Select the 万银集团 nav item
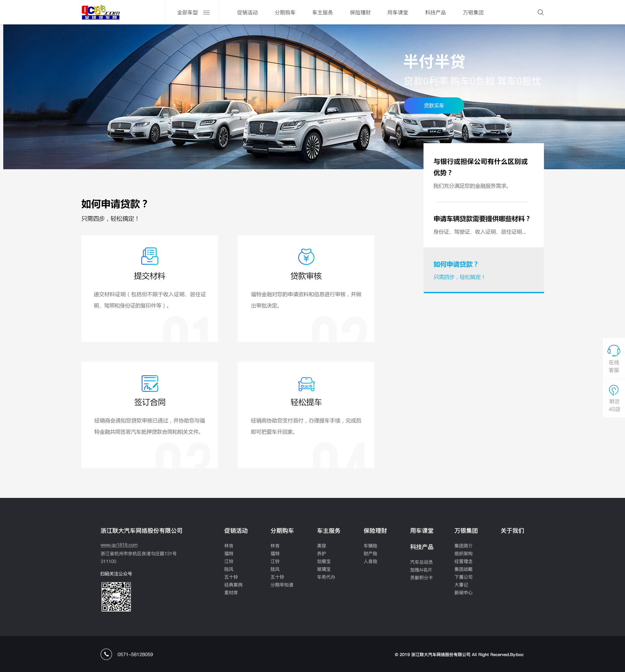625x672 pixels. pos(473,12)
